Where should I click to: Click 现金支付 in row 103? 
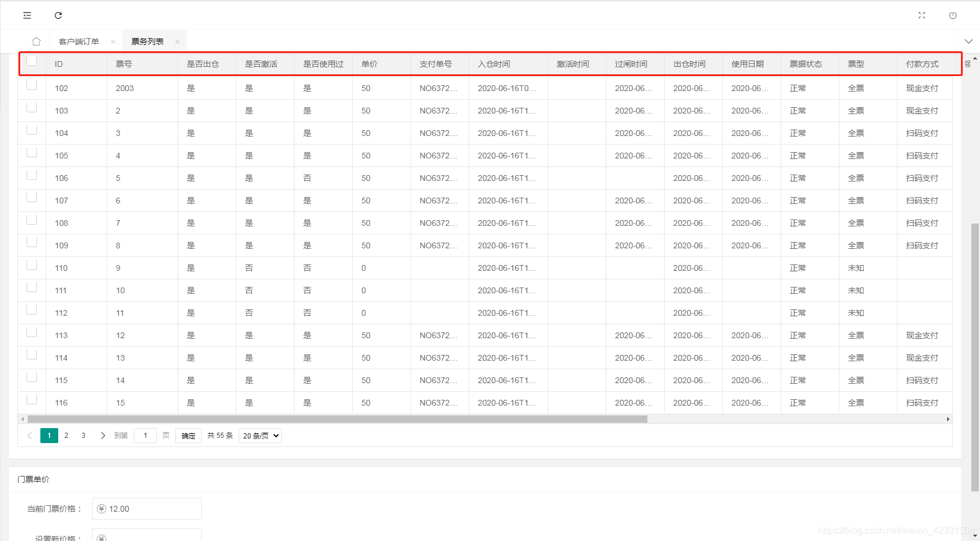pos(922,111)
